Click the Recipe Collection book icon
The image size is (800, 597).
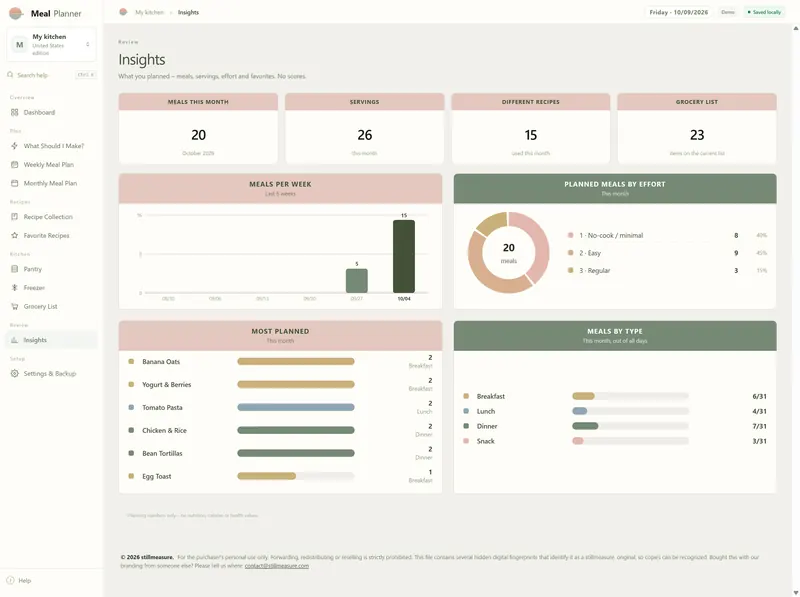(x=14, y=217)
